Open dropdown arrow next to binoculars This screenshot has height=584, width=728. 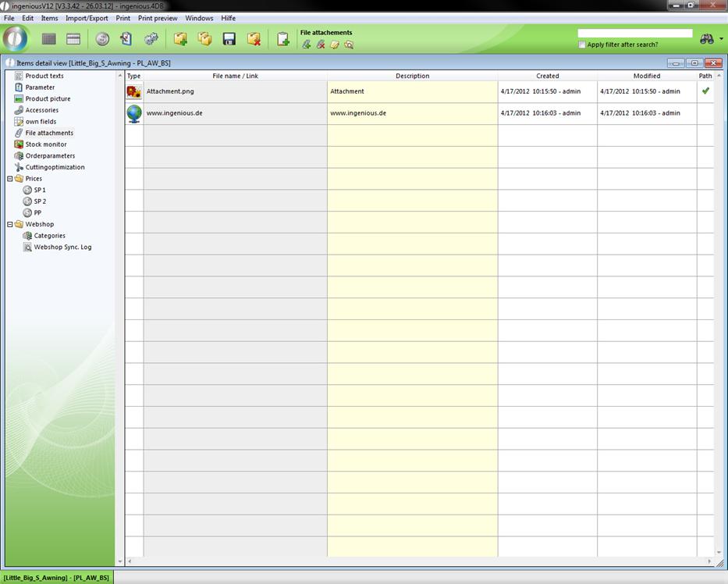(x=721, y=39)
